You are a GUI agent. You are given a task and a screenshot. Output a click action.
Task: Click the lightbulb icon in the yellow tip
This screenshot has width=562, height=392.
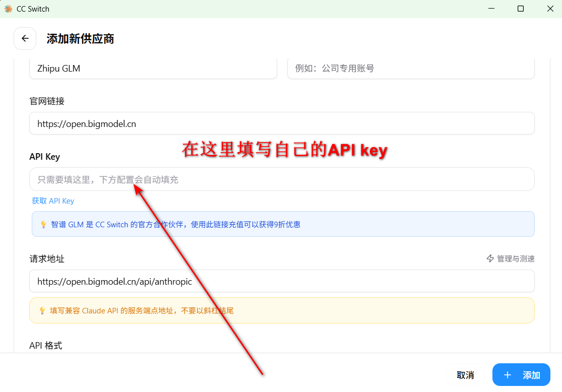click(x=42, y=310)
